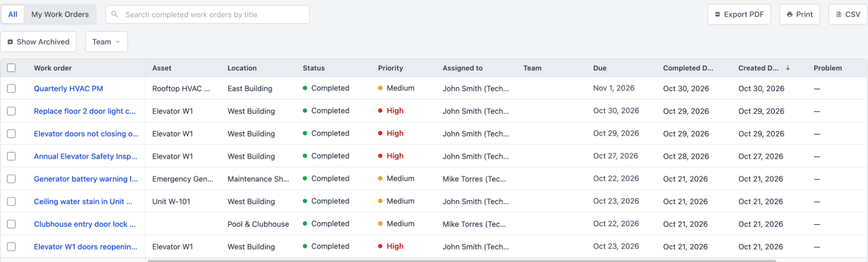Download via the CSV button
Viewport: 868px width, 262px height.
point(848,14)
